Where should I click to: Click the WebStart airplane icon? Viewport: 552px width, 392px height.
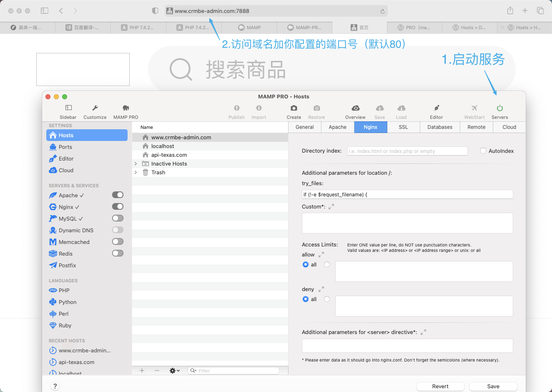[x=474, y=108]
